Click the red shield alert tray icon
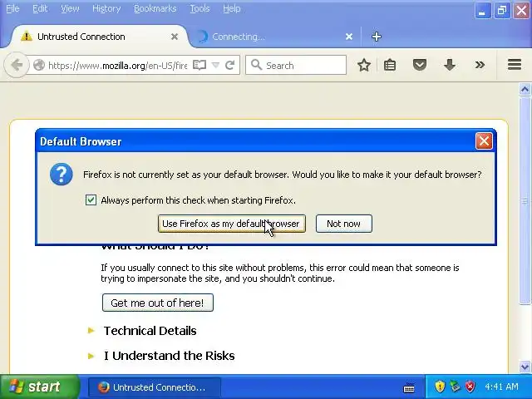The width and height of the screenshot is (532, 399). pyautogui.click(x=470, y=387)
